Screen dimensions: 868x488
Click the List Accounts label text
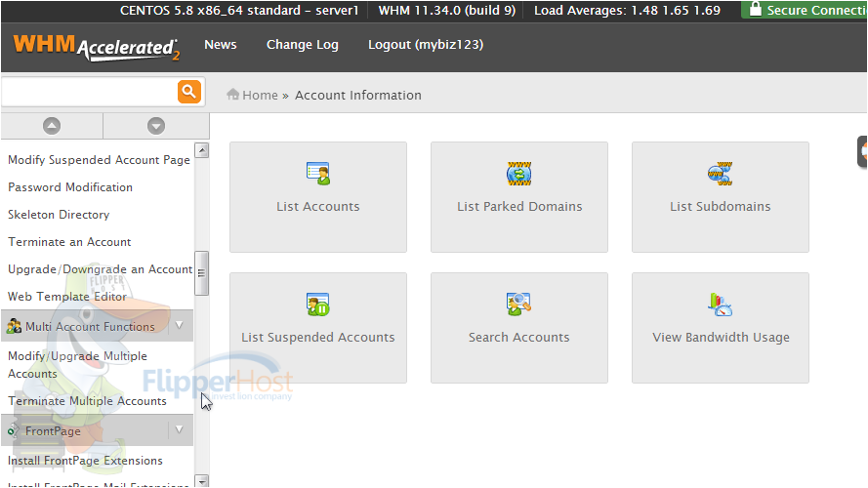click(x=318, y=206)
